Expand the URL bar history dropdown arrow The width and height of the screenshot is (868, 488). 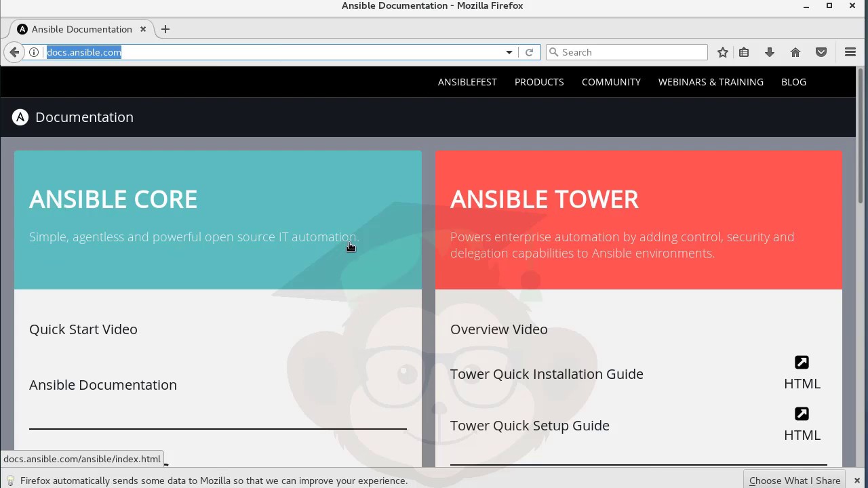[509, 52]
